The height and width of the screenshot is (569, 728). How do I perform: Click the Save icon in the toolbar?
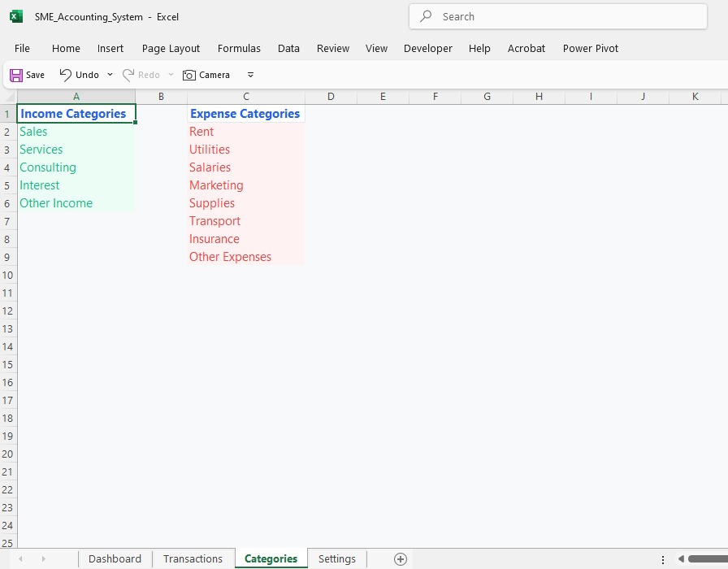(x=16, y=75)
